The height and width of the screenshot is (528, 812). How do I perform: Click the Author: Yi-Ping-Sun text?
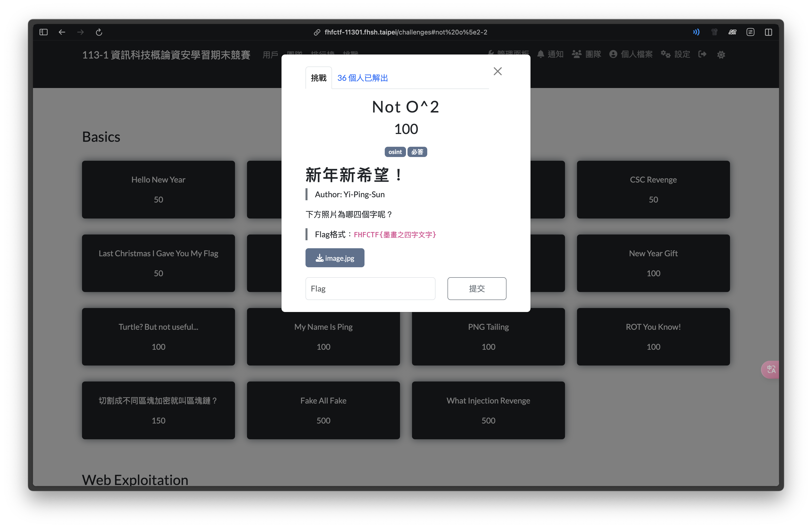(x=350, y=194)
